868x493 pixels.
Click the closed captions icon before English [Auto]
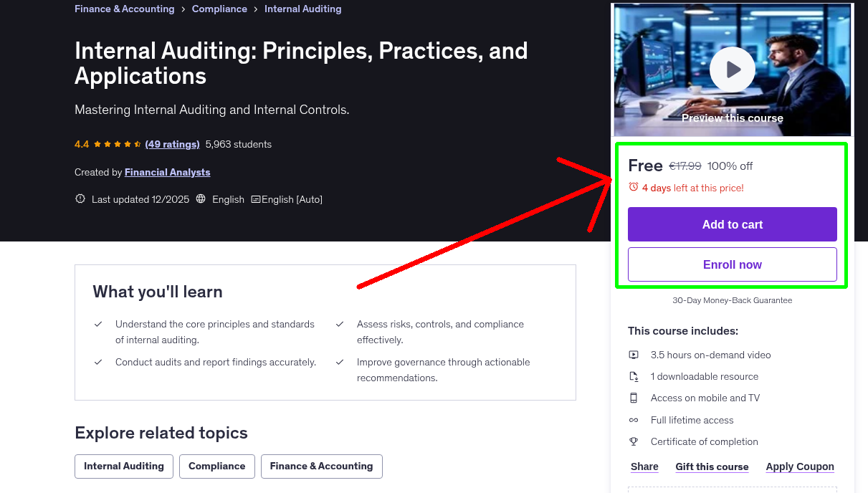(x=256, y=198)
